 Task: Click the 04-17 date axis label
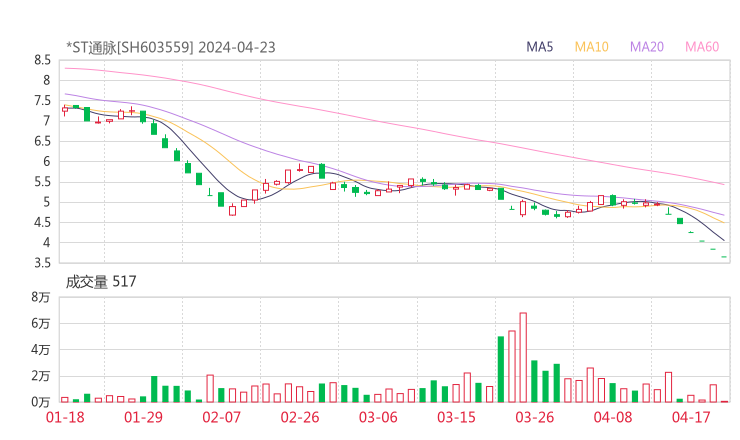click(691, 417)
